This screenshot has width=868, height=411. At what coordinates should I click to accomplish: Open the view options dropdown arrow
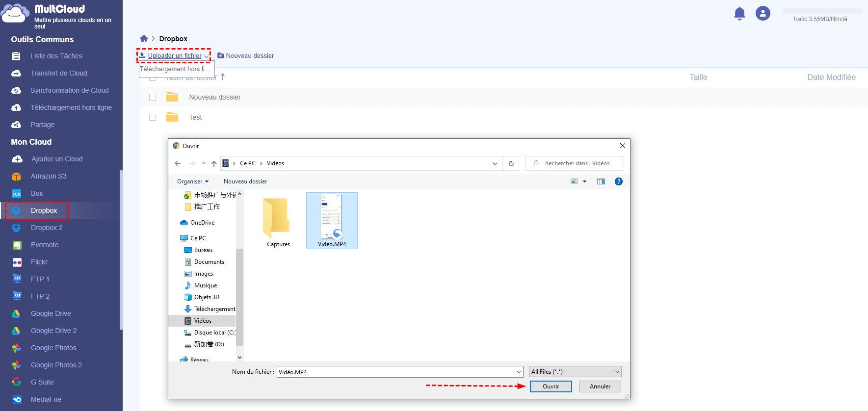point(584,181)
